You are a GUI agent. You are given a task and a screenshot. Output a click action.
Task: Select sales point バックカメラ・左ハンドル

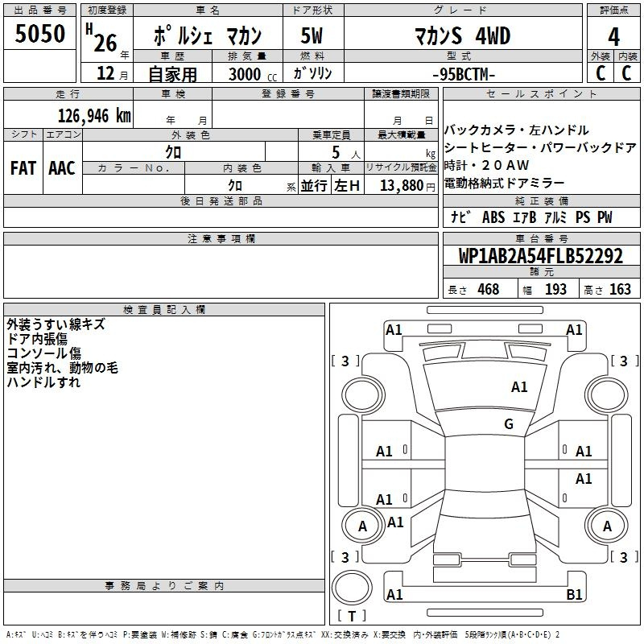[x=516, y=130]
